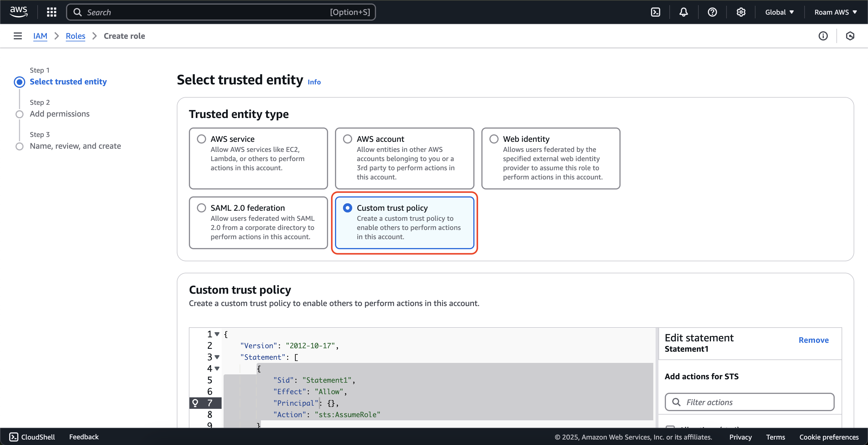
Task: Click the "Effect": "Allow" line in editor
Action: coord(310,391)
